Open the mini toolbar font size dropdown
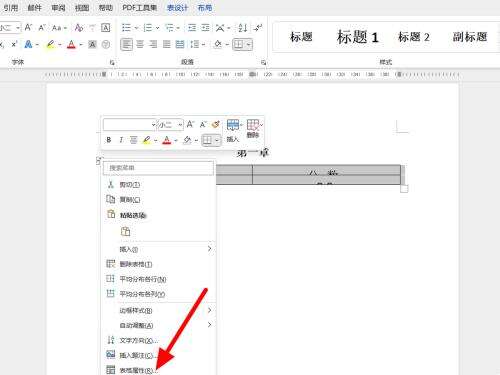The image size is (500, 375). coord(180,125)
